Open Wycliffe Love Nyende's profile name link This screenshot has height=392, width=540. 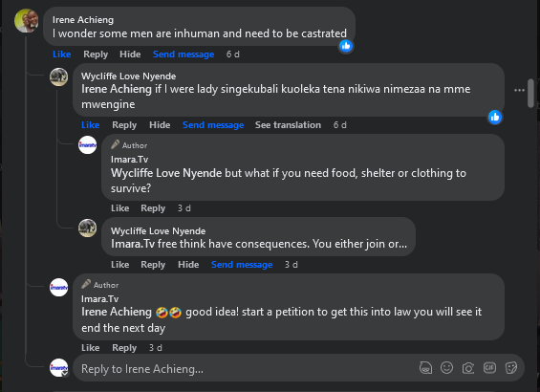pyautogui.click(x=128, y=76)
